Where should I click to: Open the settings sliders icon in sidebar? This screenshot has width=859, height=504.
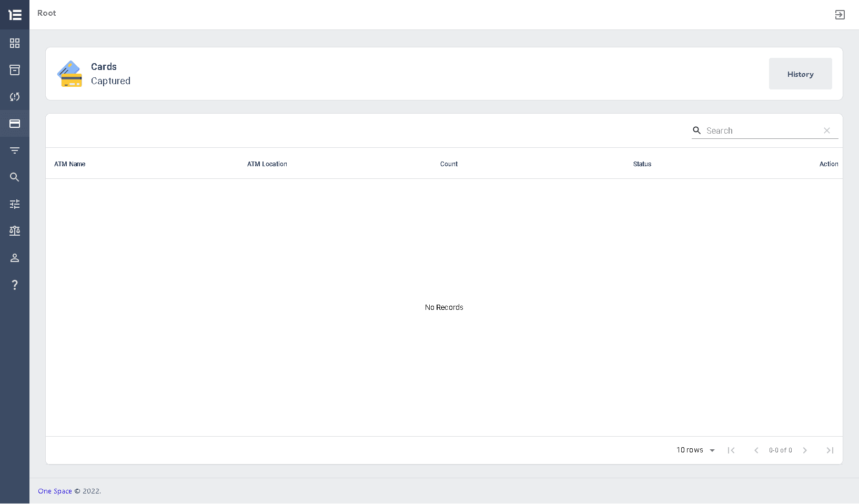pyautogui.click(x=14, y=204)
